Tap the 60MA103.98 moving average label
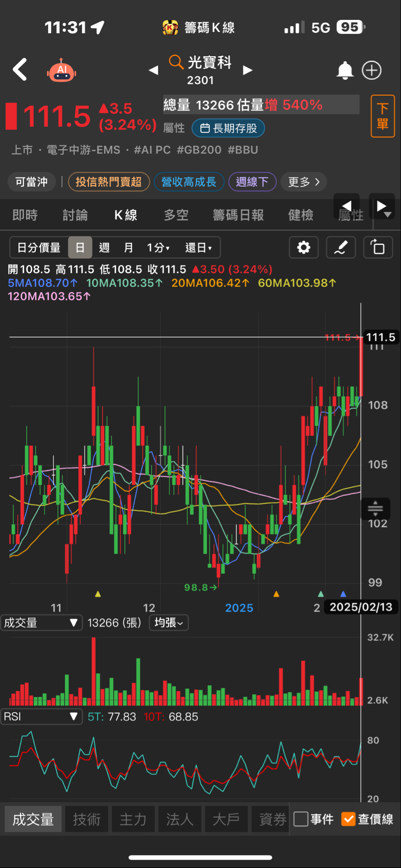The height and width of the screenshot is (868, 401). click(297, 283)
